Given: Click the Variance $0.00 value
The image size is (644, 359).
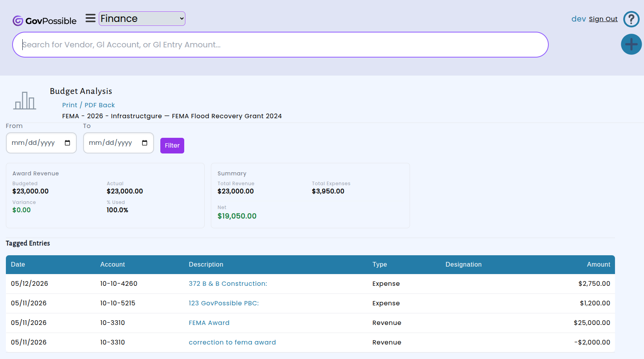Looking at the screenshot, I should [x=22, y=210].
